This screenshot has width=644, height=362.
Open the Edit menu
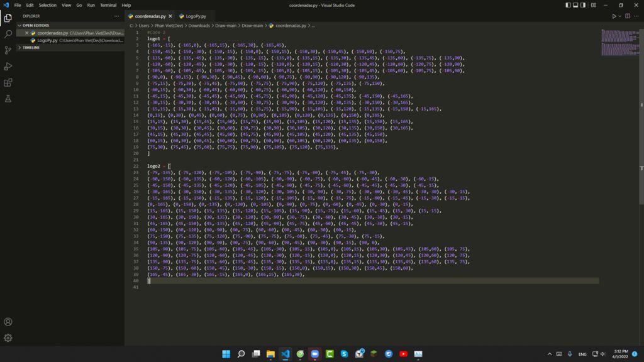click(x=30, y=5)
